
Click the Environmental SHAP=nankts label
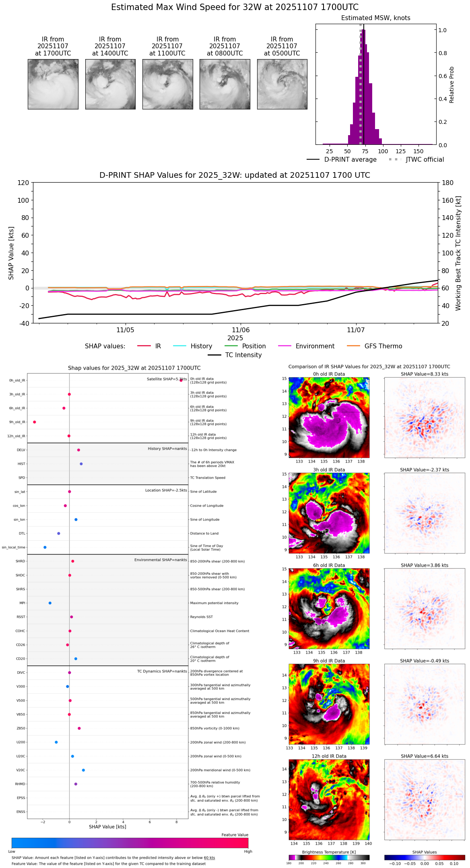coord(161,560)
